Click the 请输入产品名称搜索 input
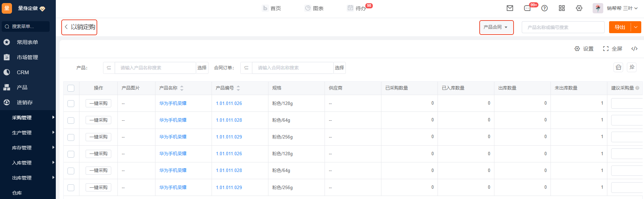The image size is (644, 199). [155, 68]
